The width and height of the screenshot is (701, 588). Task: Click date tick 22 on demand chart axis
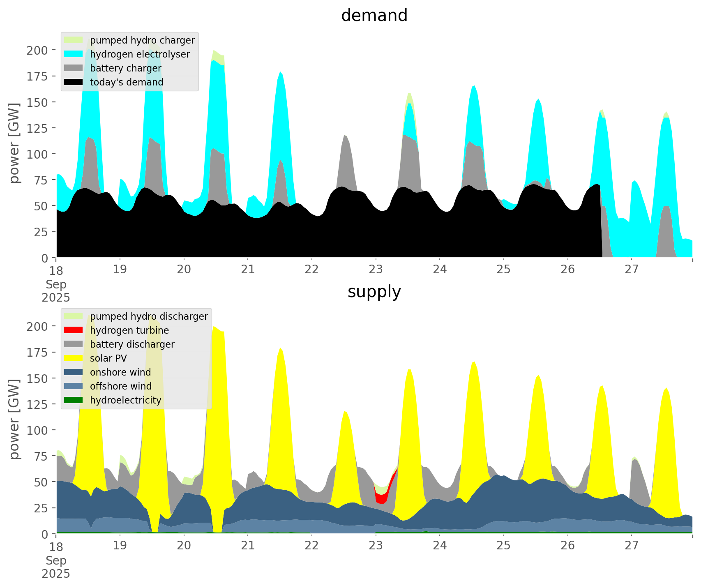[312, 270]
